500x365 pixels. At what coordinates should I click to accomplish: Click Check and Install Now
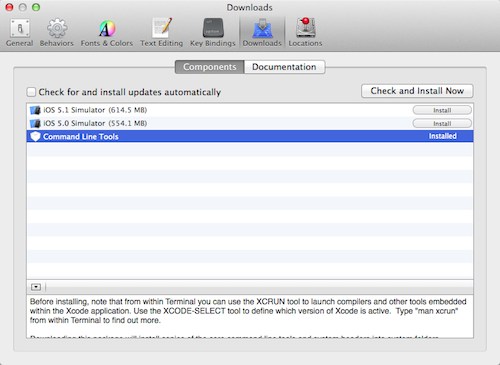coord(417,91)
